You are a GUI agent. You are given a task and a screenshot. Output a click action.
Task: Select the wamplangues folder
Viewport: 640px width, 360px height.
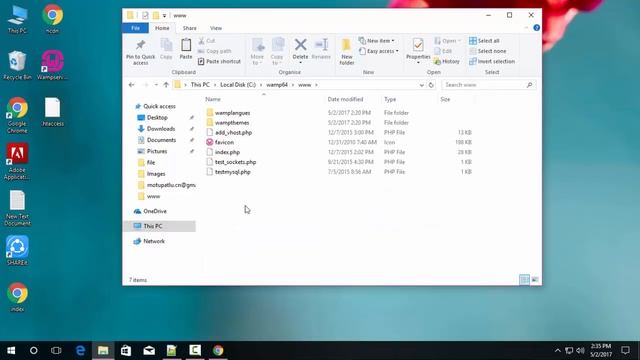[x=232, y=113]
